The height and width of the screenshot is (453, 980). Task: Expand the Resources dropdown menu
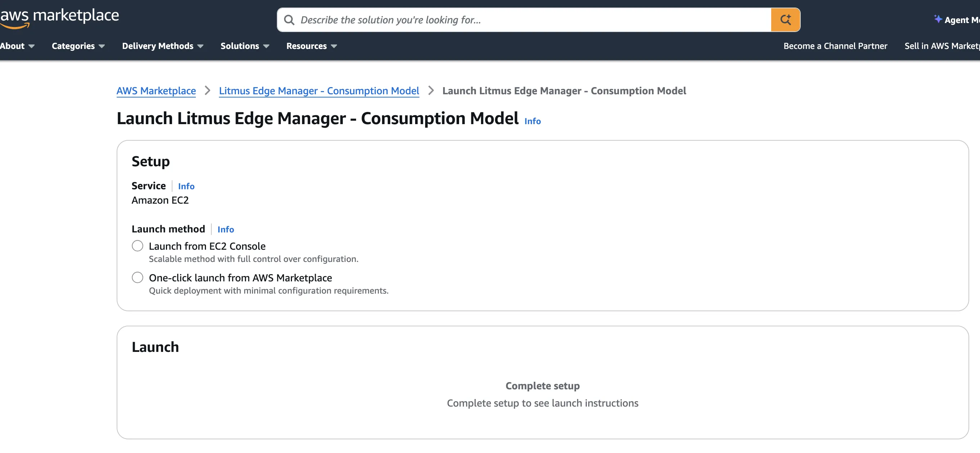[311, 46]
